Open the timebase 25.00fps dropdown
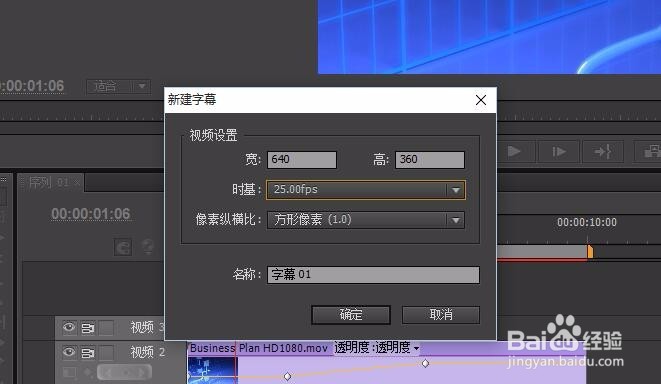Viewport: 661px width, 384px height. coord(365,190)
